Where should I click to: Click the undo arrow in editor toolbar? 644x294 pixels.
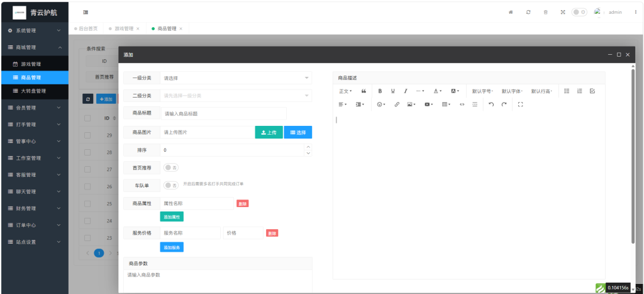coord(491,104)
